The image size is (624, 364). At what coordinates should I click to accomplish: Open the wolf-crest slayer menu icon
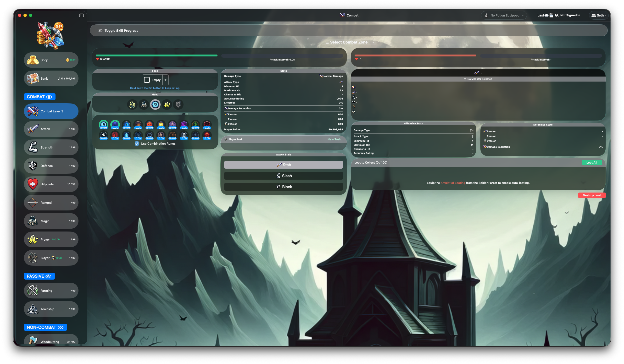pos(178,105)
